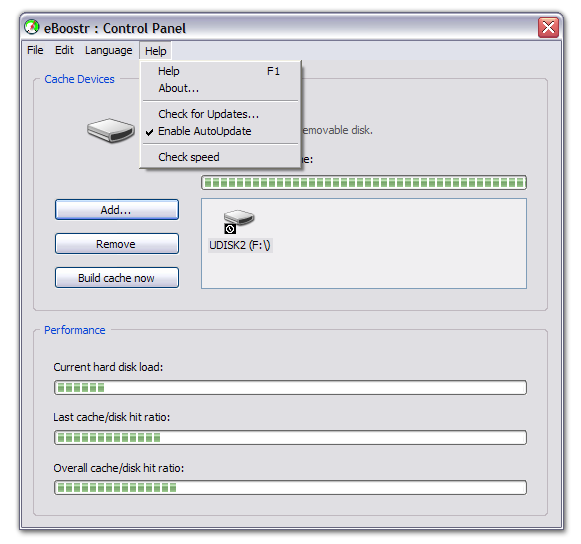The height and width of the screenshot is (544, 581).
Task: Click the Build cache now button
Action: tap(117, 278)
